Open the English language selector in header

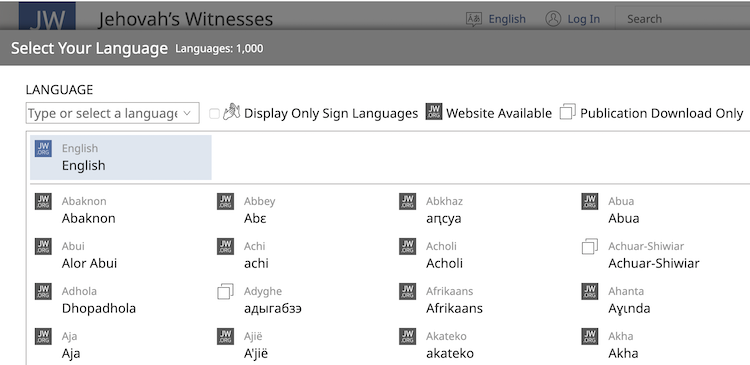click(x=496, y=19)
